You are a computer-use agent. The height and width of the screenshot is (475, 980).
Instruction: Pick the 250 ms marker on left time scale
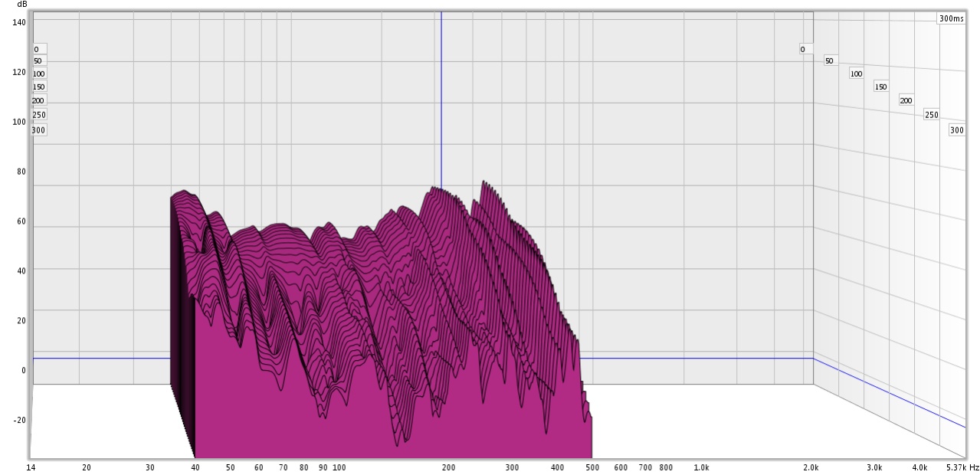[39, 115]
